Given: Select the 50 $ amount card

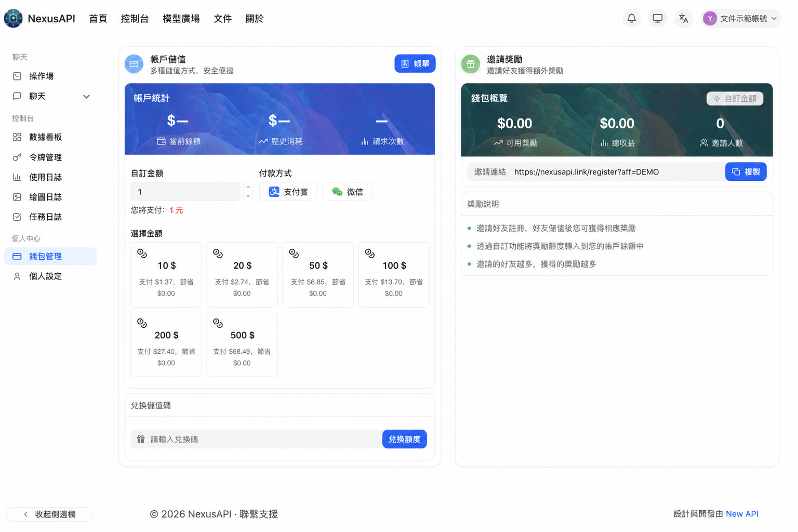Looking at the screenshot, I should (318, 275).
